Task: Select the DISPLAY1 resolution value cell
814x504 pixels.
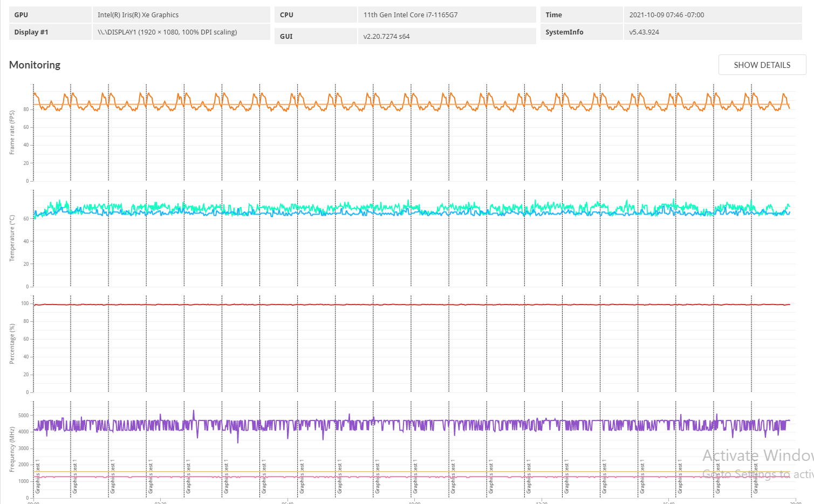Action: tap(181, 32)
